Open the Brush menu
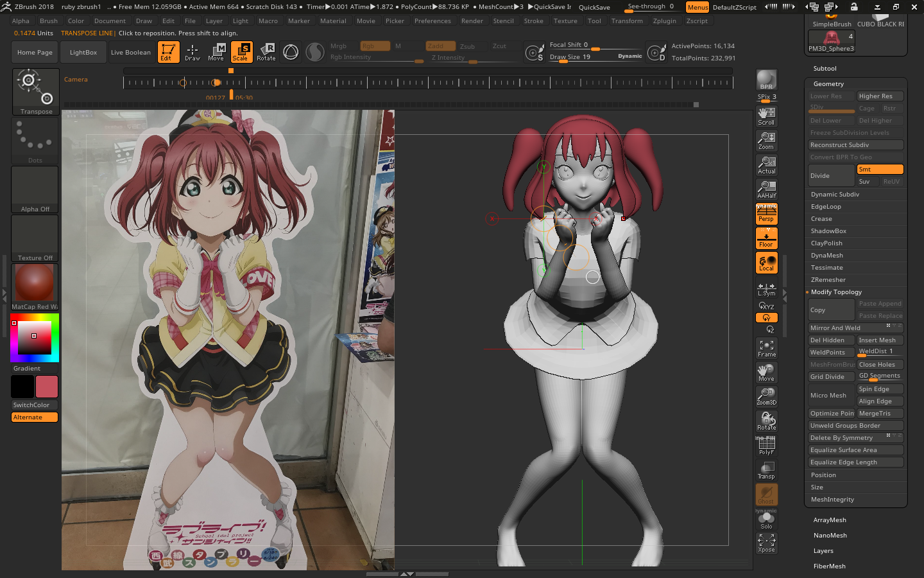 49,21
